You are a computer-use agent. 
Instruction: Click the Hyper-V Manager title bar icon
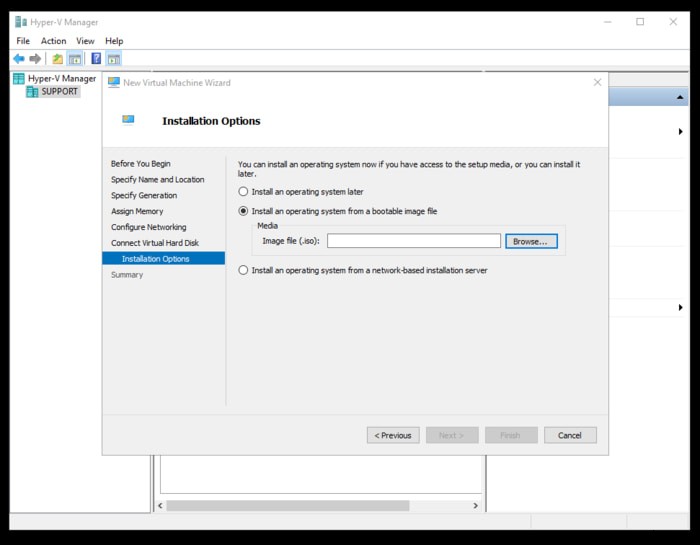[21, 21]
